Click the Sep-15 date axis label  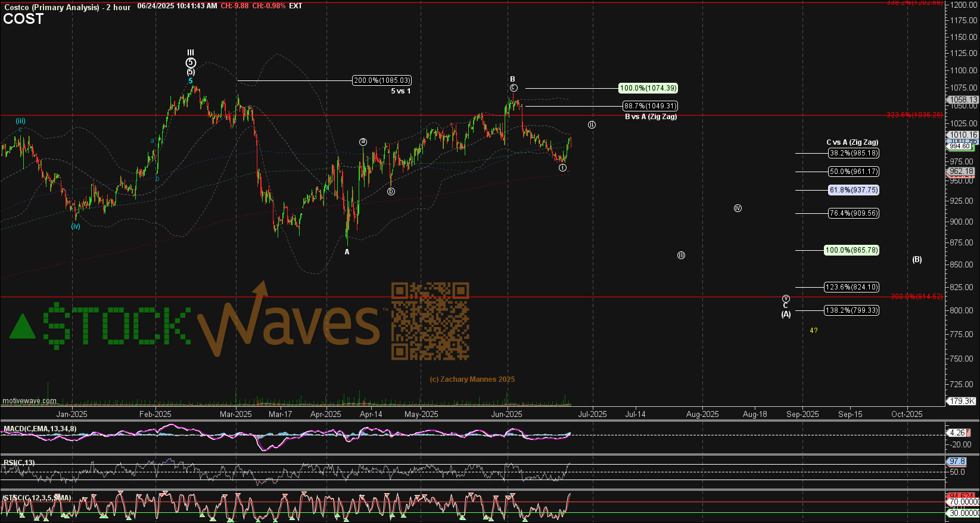[850, 414]
